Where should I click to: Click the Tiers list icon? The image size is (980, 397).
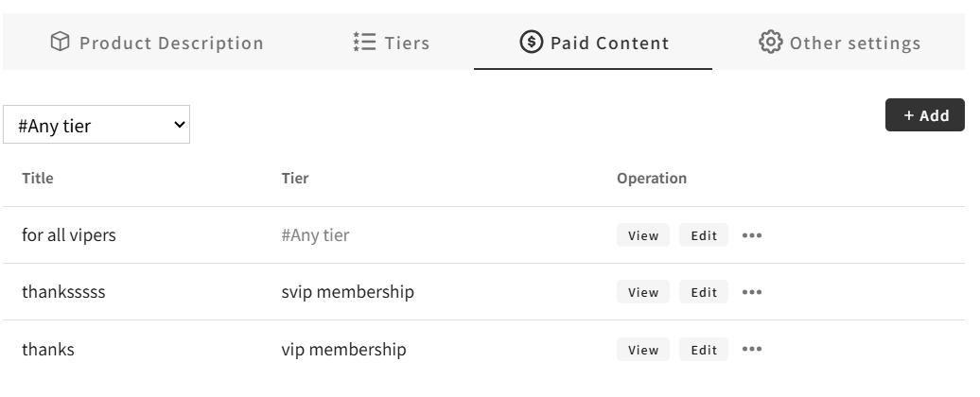pyautogui.click(x=364, y=43)
